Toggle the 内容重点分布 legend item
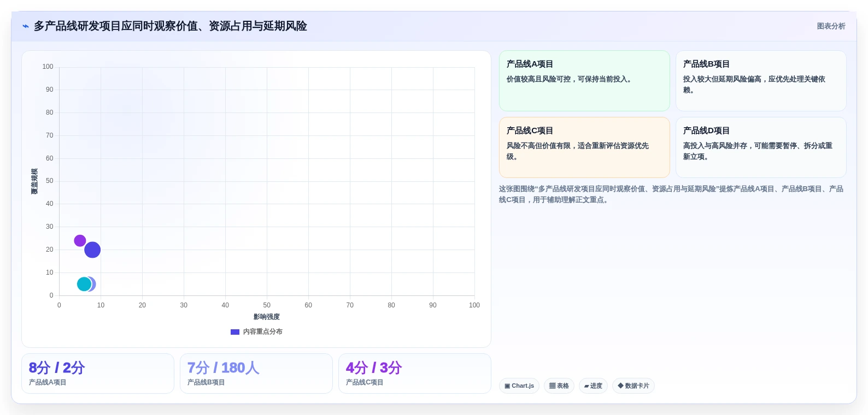The image size is (868, 415). click(x=256, y=331)
